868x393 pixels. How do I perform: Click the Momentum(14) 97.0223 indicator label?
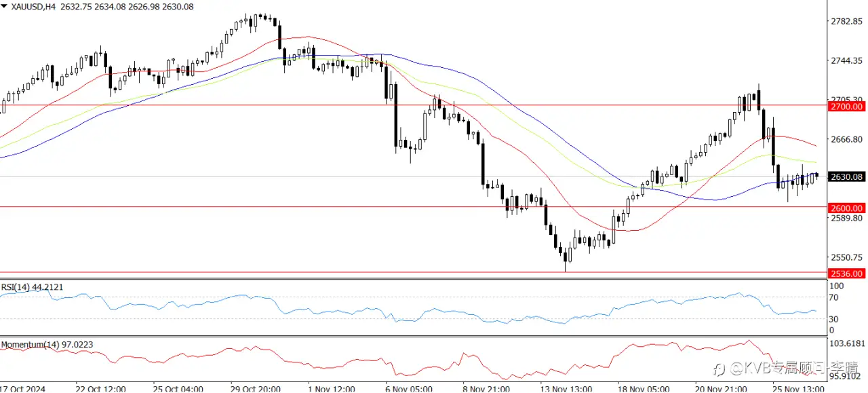(47, 345)
